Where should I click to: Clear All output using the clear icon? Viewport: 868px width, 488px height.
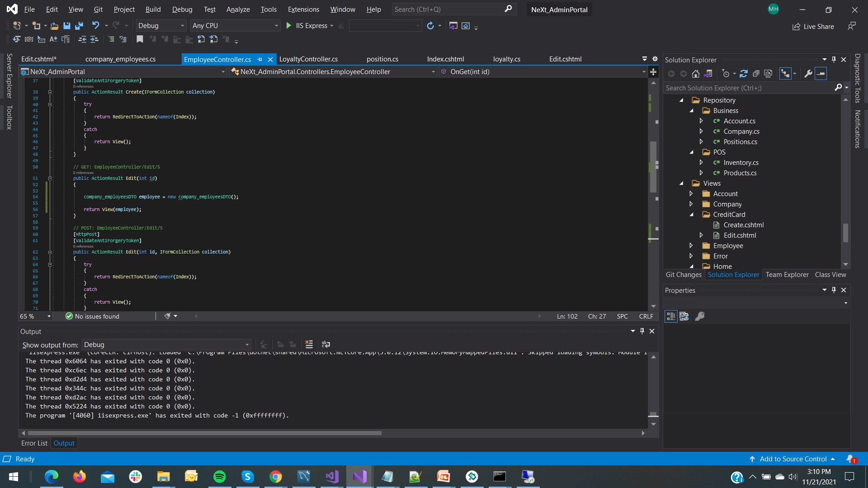pyautogui.click(x=309, y=344)
